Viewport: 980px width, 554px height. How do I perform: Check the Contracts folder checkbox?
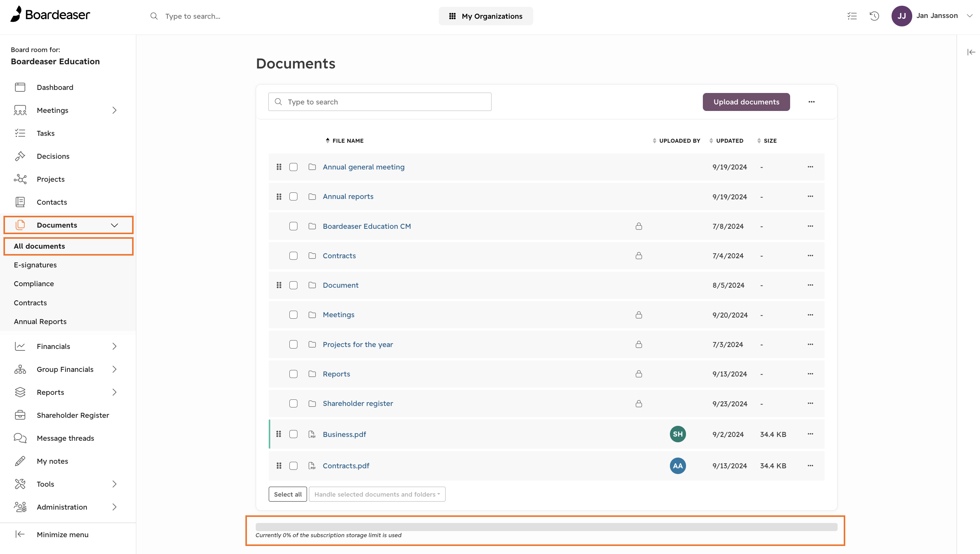pos(293,256)
